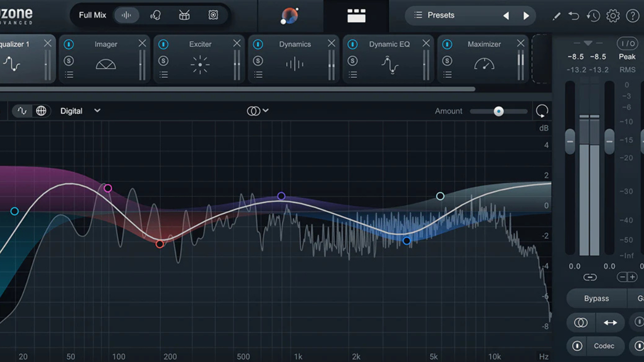
Task: Open the Digital EQ mode dropdown
Action: (80, 111)
